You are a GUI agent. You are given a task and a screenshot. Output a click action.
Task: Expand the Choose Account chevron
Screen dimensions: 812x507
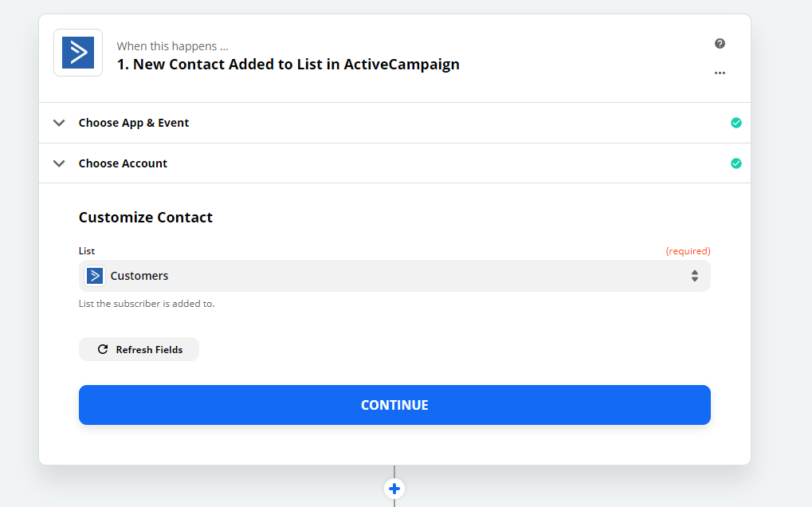[59, 163]
